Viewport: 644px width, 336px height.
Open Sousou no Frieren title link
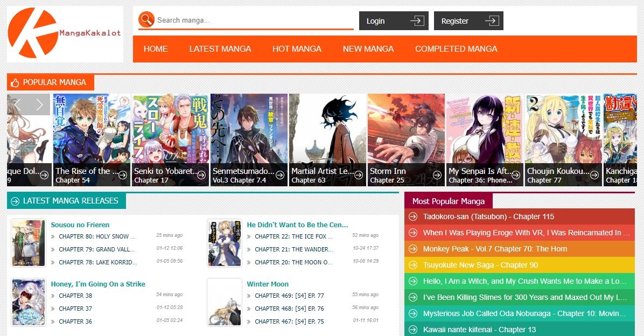click(x=80, y=225)
